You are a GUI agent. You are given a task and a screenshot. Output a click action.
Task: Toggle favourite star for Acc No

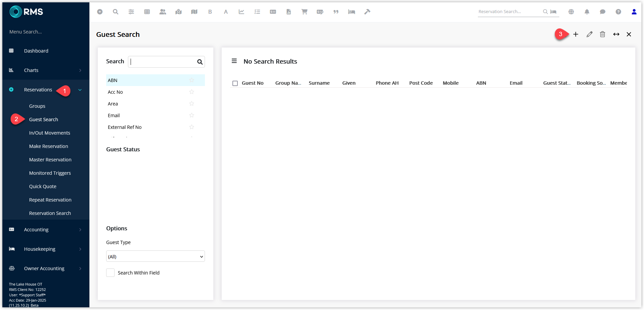[x=192, y=92]
